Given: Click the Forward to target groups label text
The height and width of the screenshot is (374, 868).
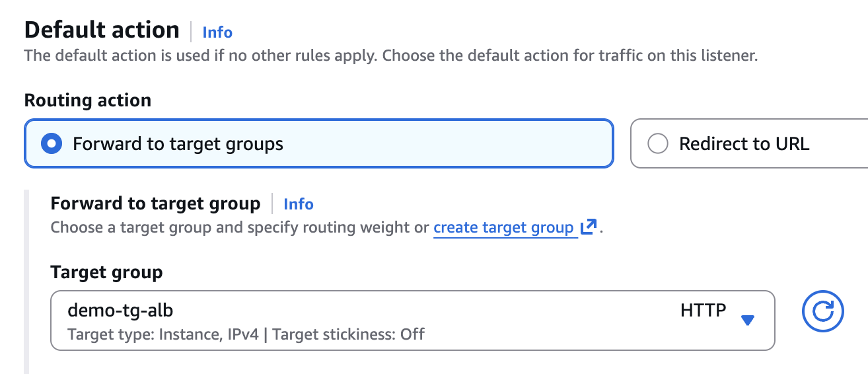Looking at the screenshot, I should (178, 143).
